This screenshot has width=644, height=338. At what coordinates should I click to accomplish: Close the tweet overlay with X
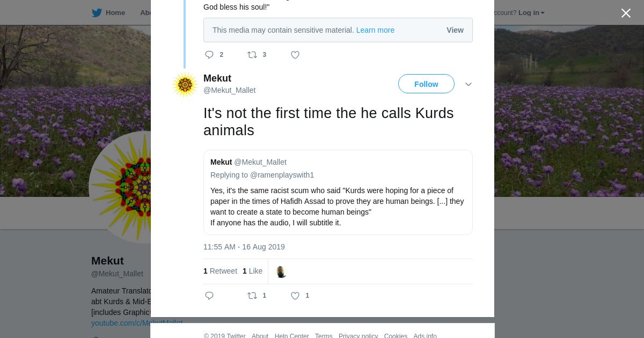click(626, 13)
